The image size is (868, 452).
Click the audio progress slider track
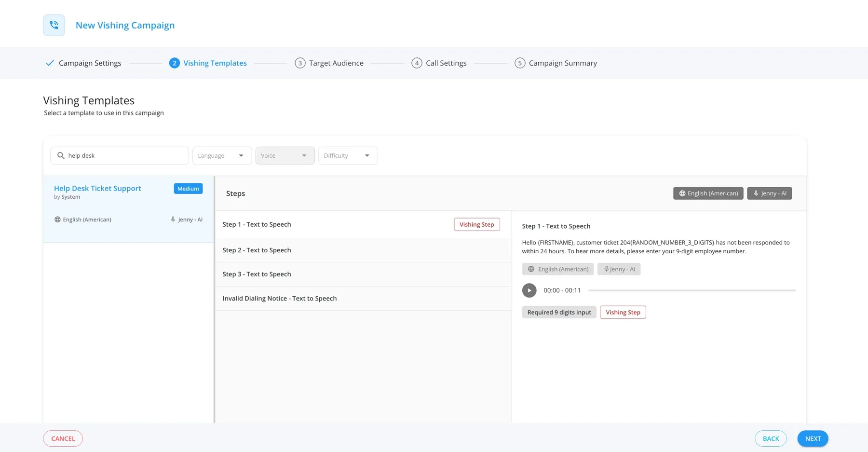(x=692, y=290)
